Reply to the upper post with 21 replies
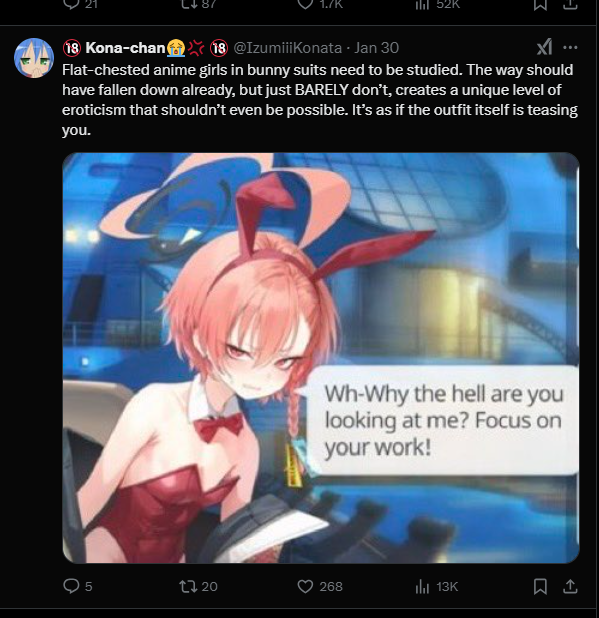 coord(80,4)
